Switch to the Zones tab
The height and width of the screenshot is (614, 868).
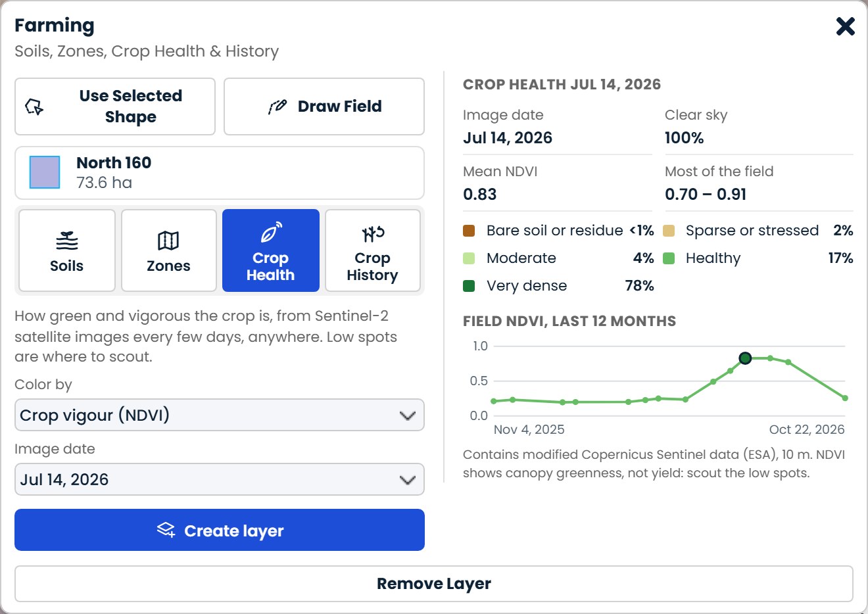[x=169, y=250]
